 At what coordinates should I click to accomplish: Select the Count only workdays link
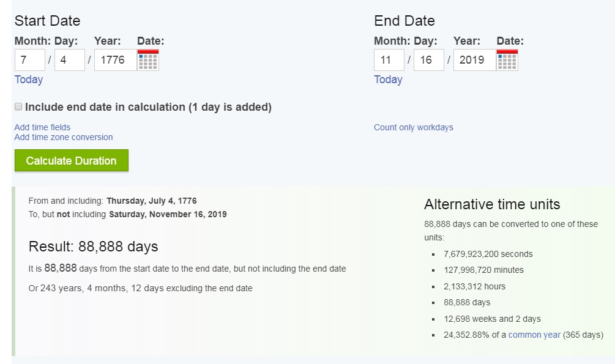pos(414,127)
